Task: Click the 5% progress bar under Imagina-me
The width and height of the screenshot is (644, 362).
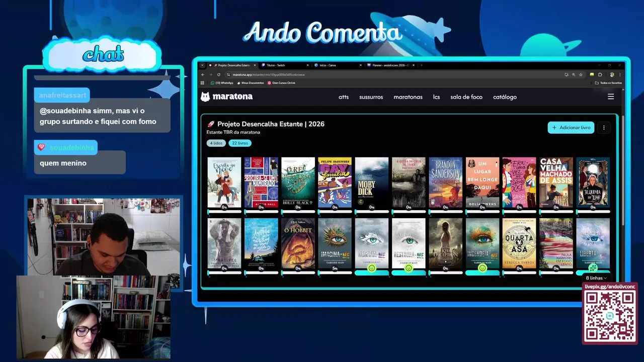Action: click(x=335, y=273)
